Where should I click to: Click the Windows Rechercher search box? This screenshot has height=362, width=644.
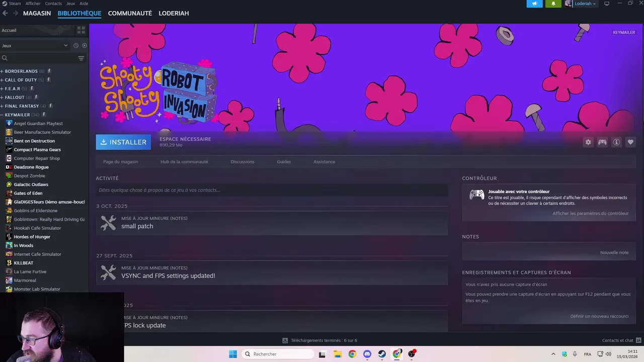point(278,354)
